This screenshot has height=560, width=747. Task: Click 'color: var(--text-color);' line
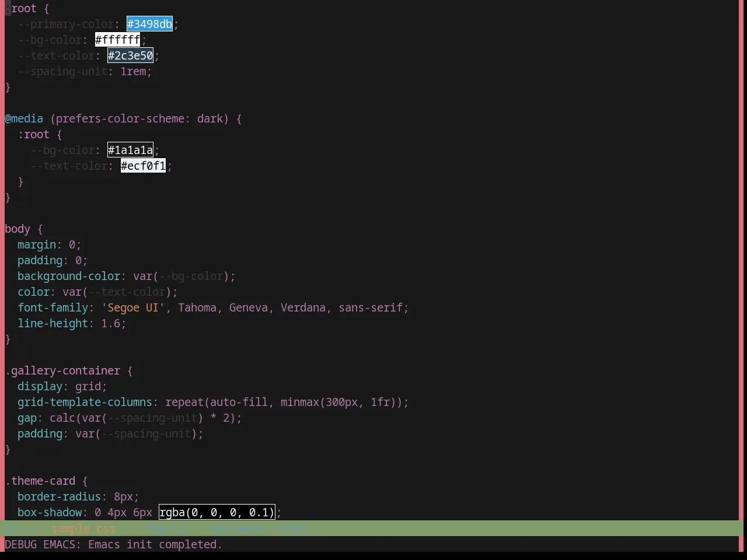(x=97, y=292)
